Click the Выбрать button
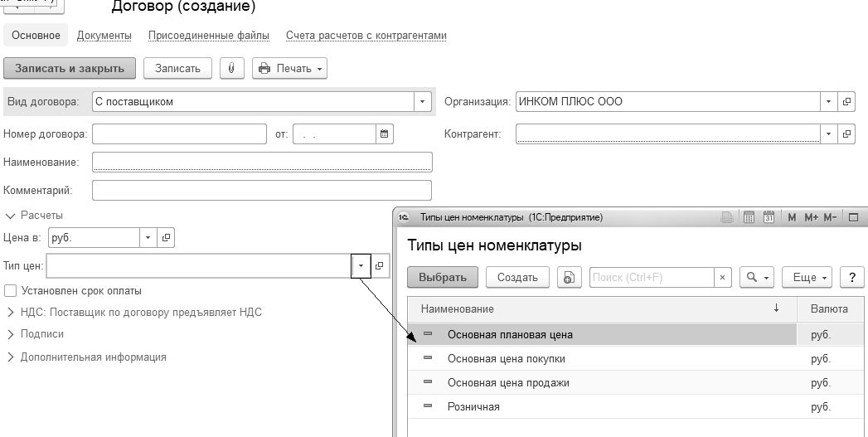This screenshot has width=868, height=437. [443, 278]
